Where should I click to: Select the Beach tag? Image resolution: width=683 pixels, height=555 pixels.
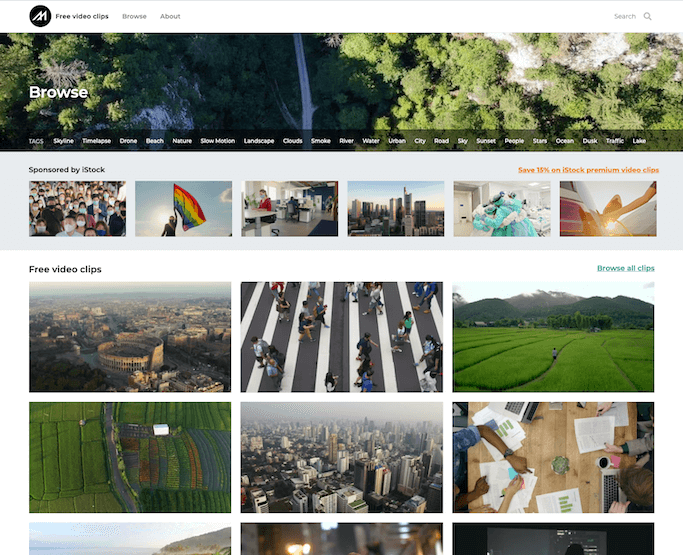point(155,141)
